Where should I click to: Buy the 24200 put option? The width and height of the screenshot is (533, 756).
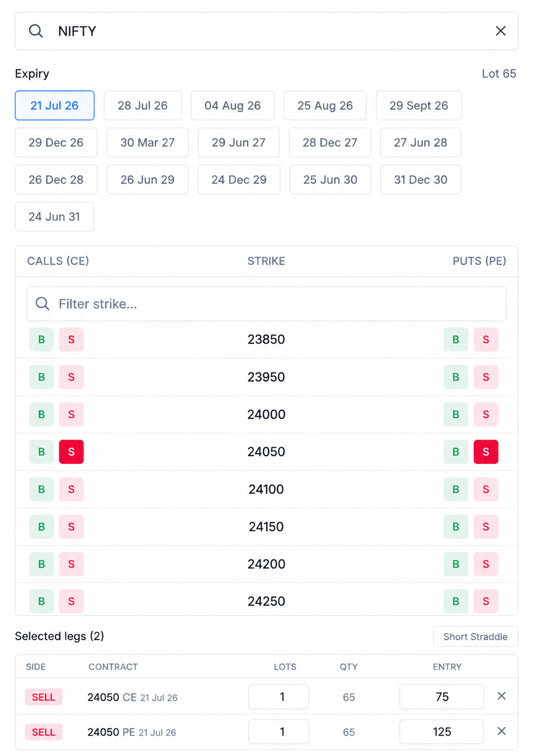click(456, 564)
